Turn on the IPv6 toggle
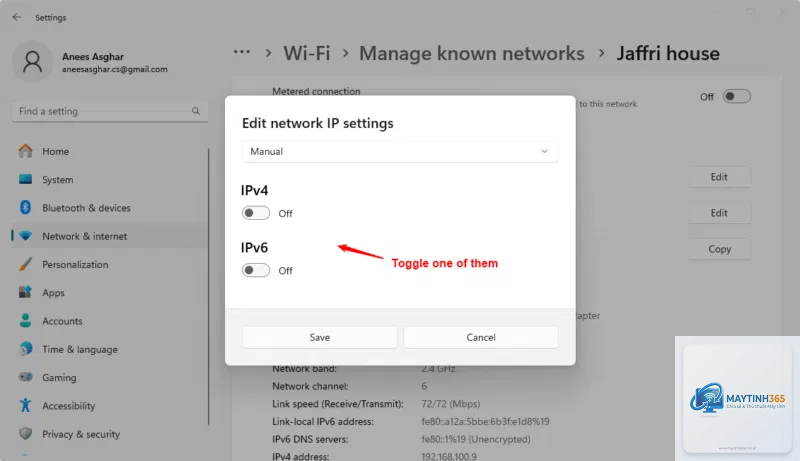 pos(256,270)
